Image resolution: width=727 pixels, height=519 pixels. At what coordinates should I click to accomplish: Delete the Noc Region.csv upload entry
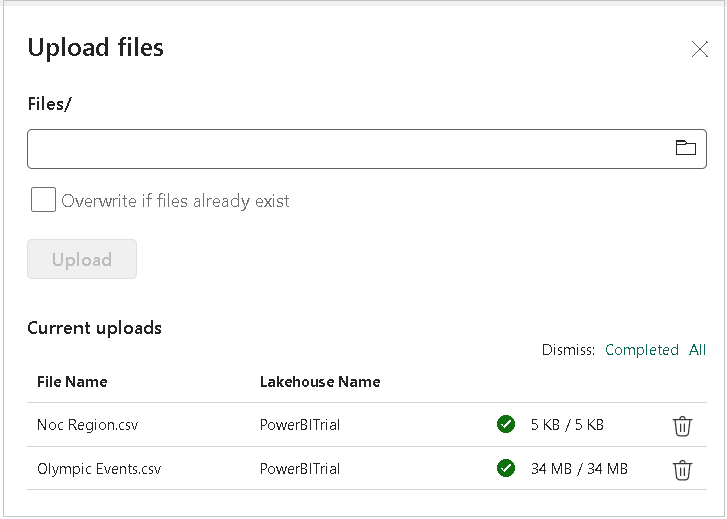682,426
